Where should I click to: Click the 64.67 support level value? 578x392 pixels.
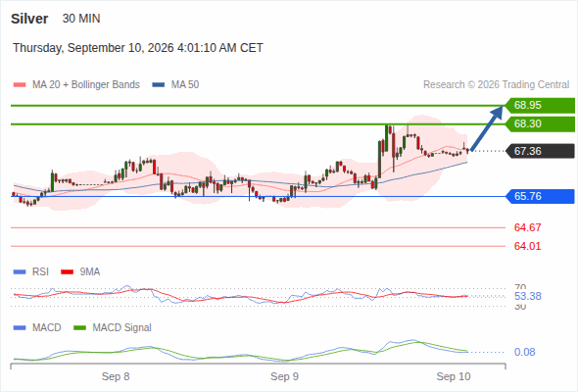(527, 227)
